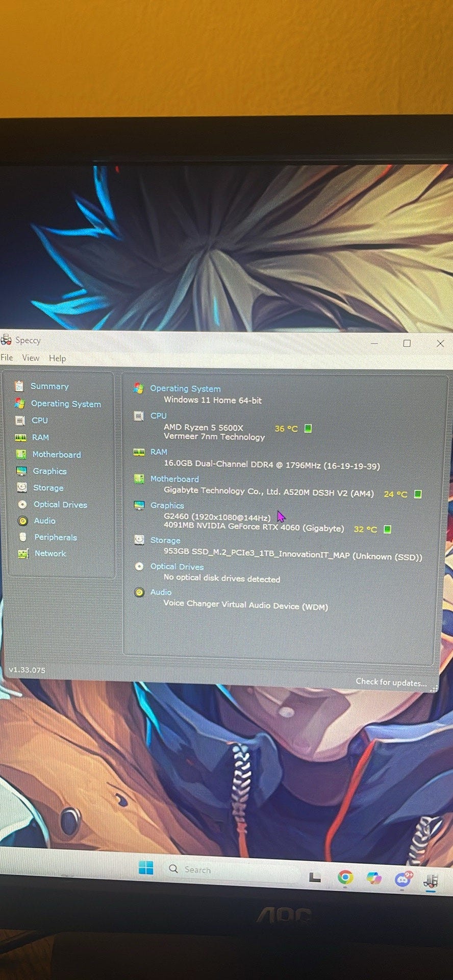Click the memory icon beside RAM heading
This screenshot has width=453, height=980.
click(x=139, y=452)
